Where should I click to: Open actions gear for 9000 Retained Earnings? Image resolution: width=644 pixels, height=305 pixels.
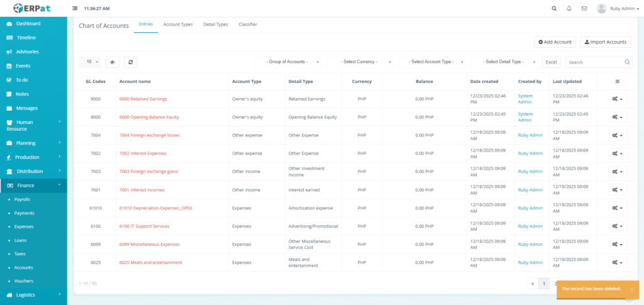(617, 99)
